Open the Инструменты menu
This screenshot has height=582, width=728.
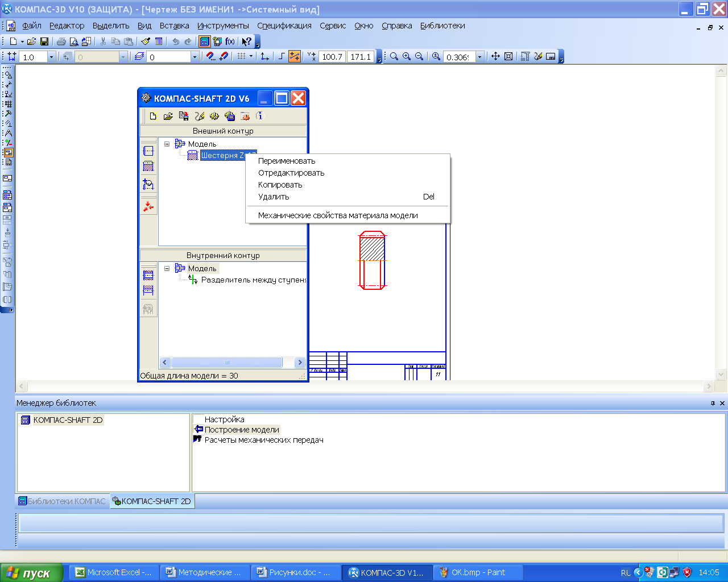click(223, 26)
